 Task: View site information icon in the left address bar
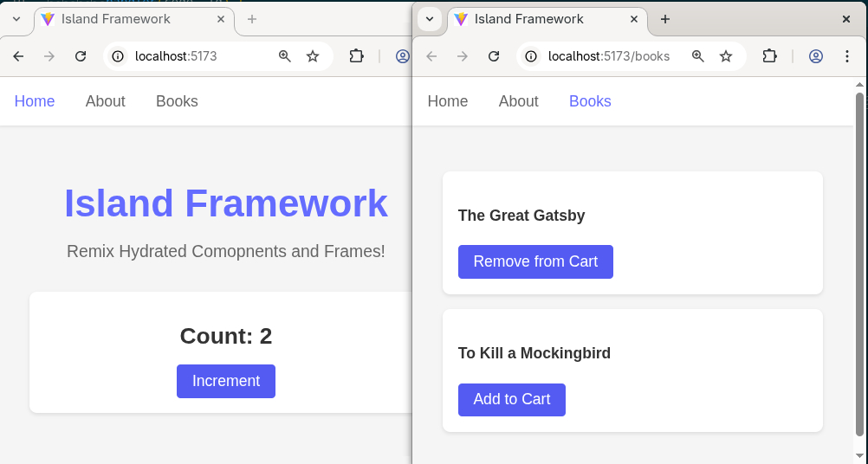pos(119,56)
